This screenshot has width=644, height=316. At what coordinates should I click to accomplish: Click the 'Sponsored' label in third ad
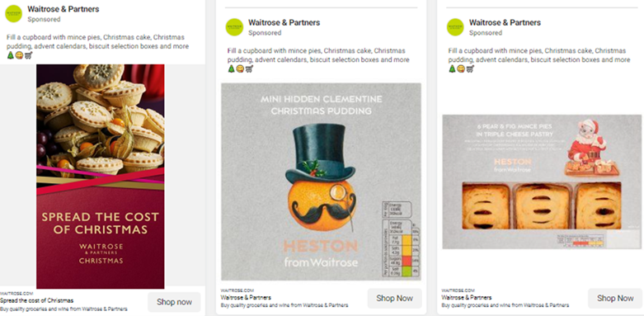pos(486,33)
